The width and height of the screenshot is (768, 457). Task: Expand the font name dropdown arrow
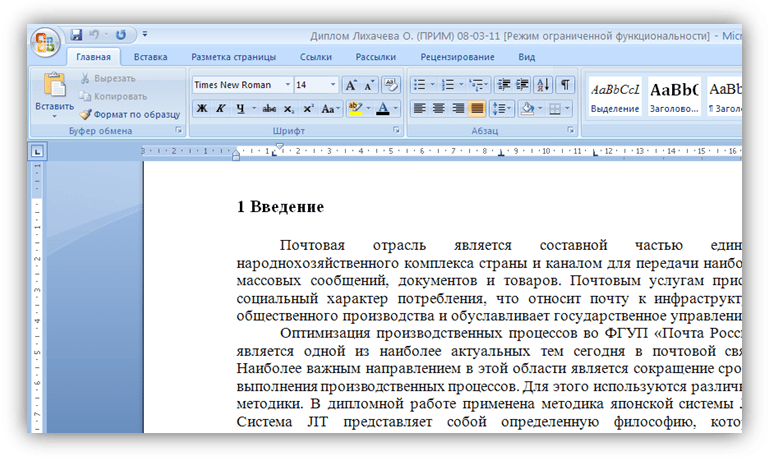coord(288,85)
